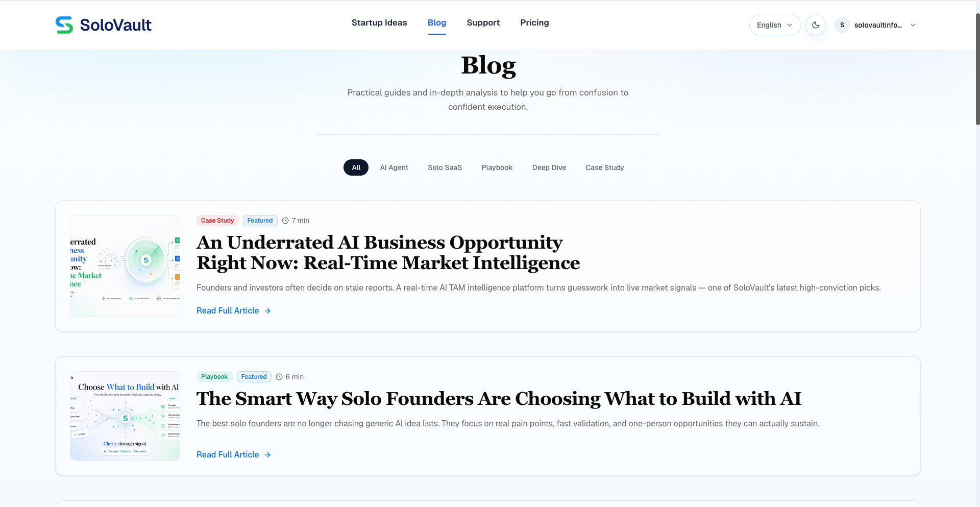This screenshot has width=980, height=507.
Task: Click the page vertical scrollbar
Action: point(977,69)
